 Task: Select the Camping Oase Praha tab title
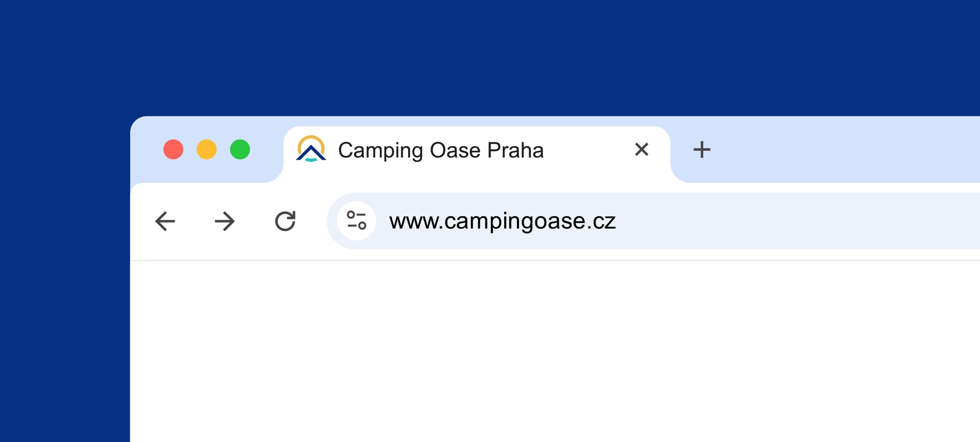tap(440, 150)
